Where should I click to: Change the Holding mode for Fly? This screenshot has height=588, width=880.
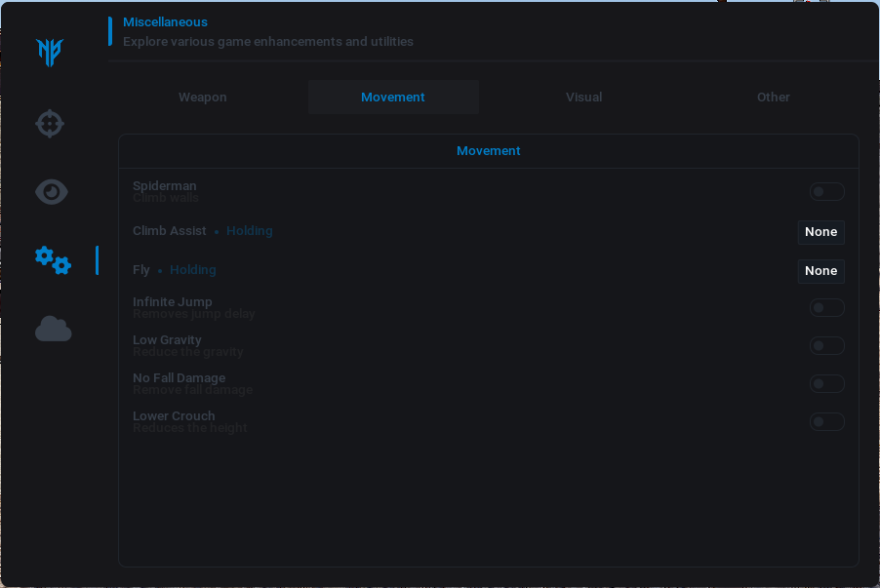(x=192, y=270)
